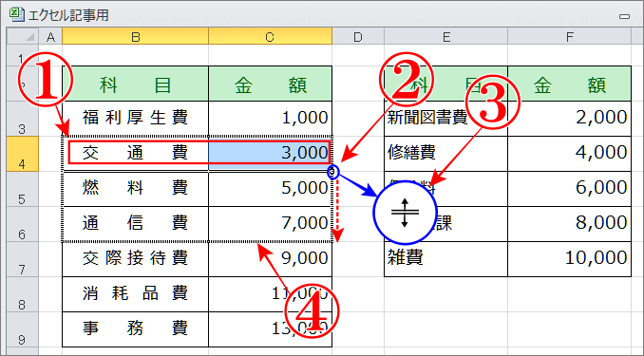Click the window title エクセル記事用
The height and width of the screenshot is (356, 644).
click(x=68, y=15)
